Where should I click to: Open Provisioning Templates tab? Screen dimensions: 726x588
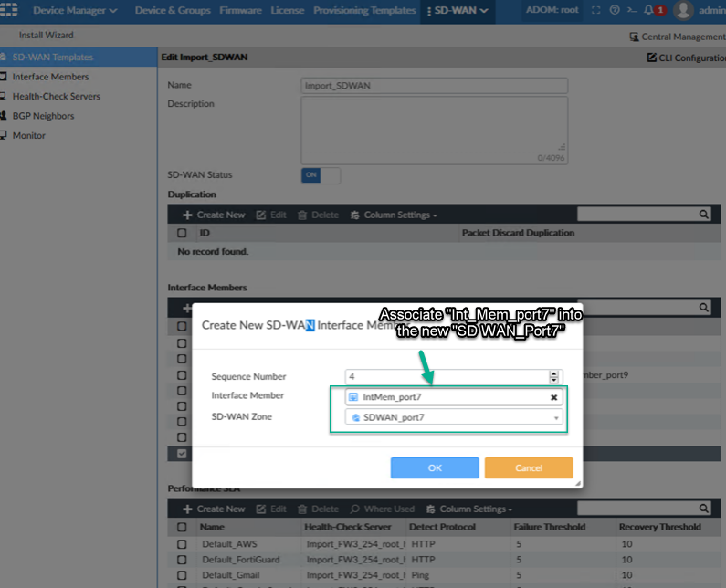pyautogui.click(x=364, y=10)
